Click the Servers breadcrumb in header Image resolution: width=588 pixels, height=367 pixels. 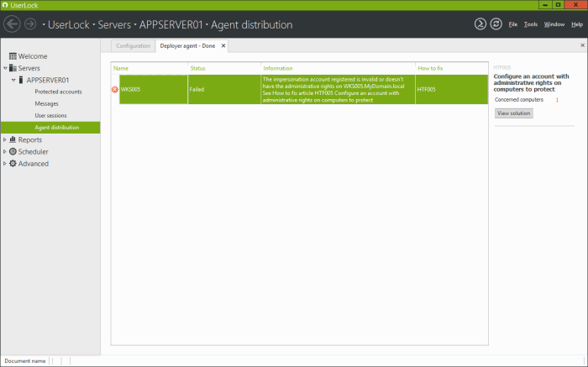tap(114, 24)
